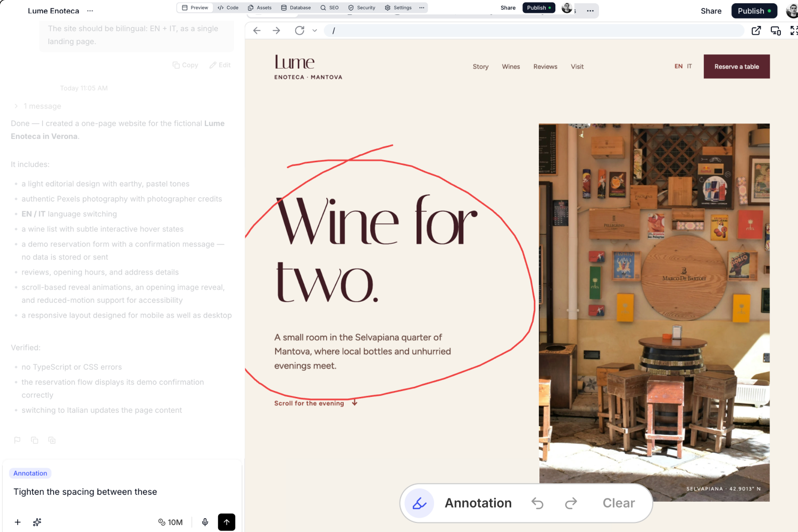Select the annotation pen tool
Viewport: 798px width, 532px height.
(x=419, y=503)
